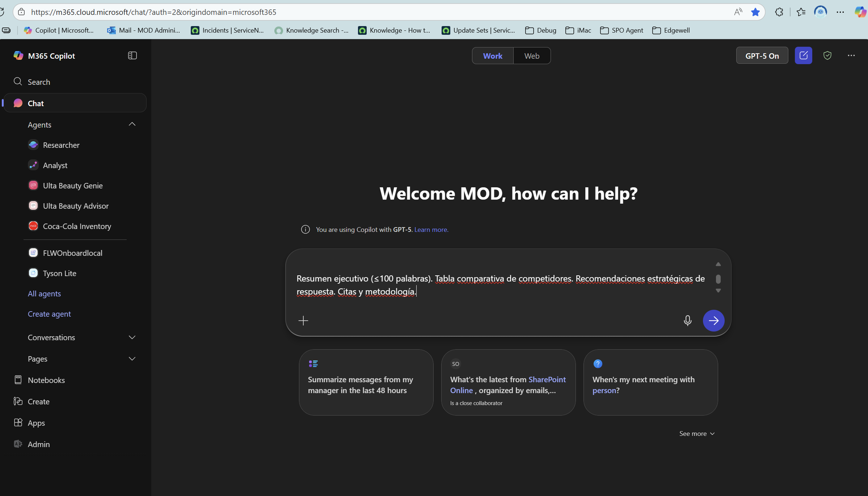The height and width of the screenshot is (496, 868).
Task: Click the plus icon to attach content
Action: click(303, 320)
